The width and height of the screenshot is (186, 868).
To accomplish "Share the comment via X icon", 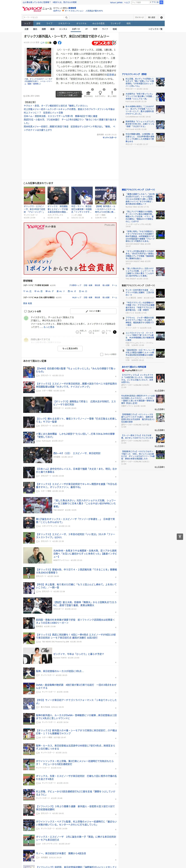I will point(115,332).
